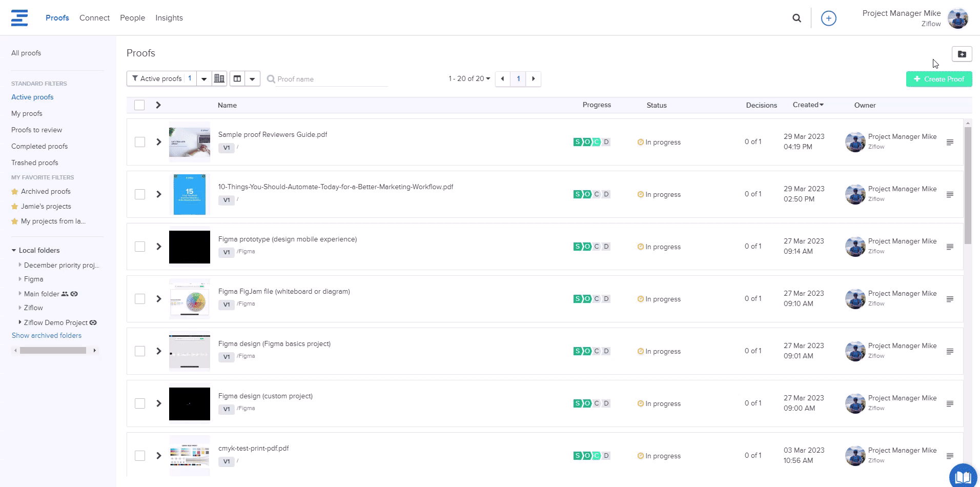Open the grid layout view icon

(x=219, y=78)
